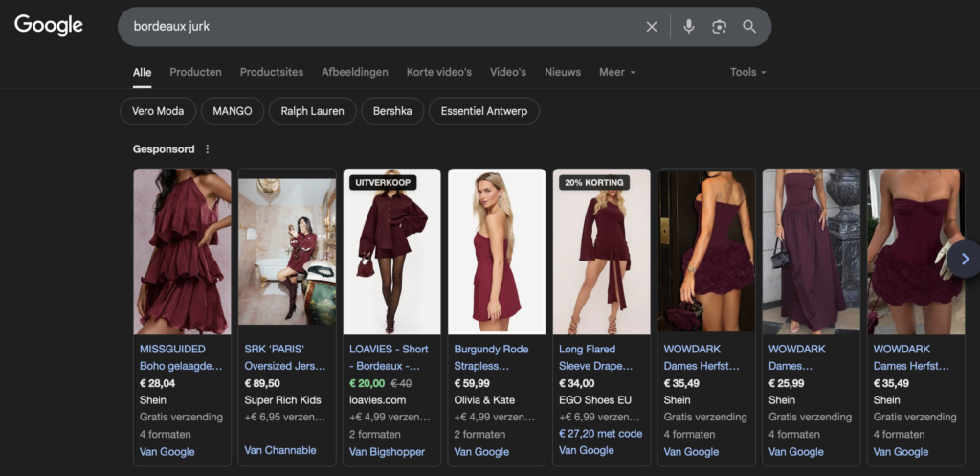
Task: Start voice search with microphone icon
Action: 689,26
